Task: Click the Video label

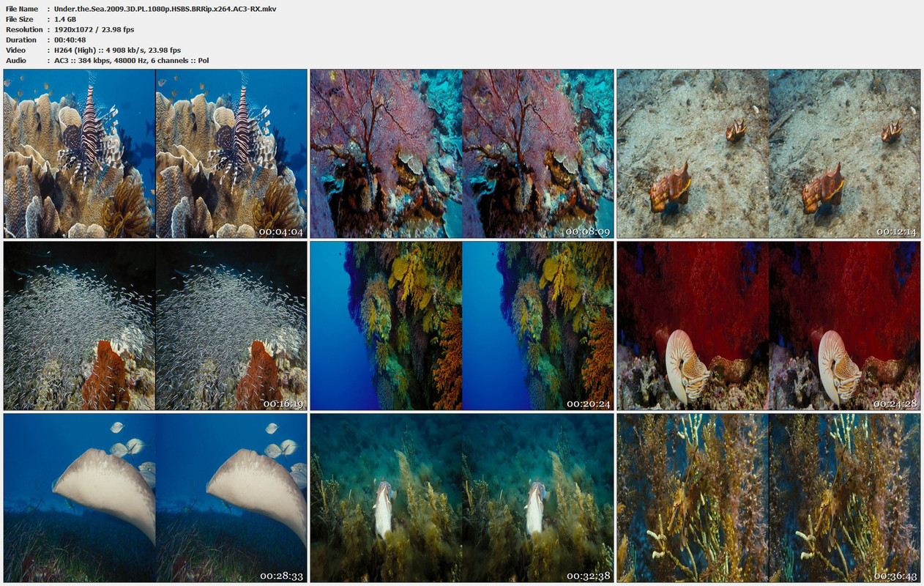Action: coord(15,50)
